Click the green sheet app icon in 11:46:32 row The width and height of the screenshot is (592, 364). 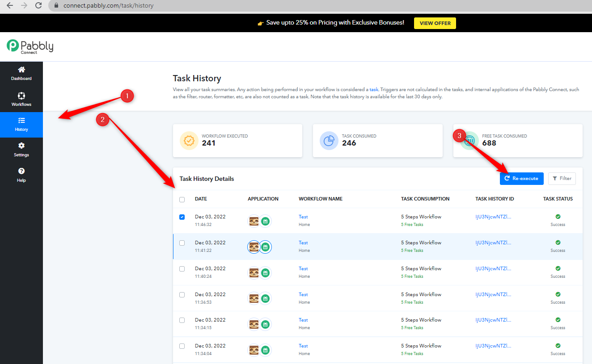coord(266,221)
